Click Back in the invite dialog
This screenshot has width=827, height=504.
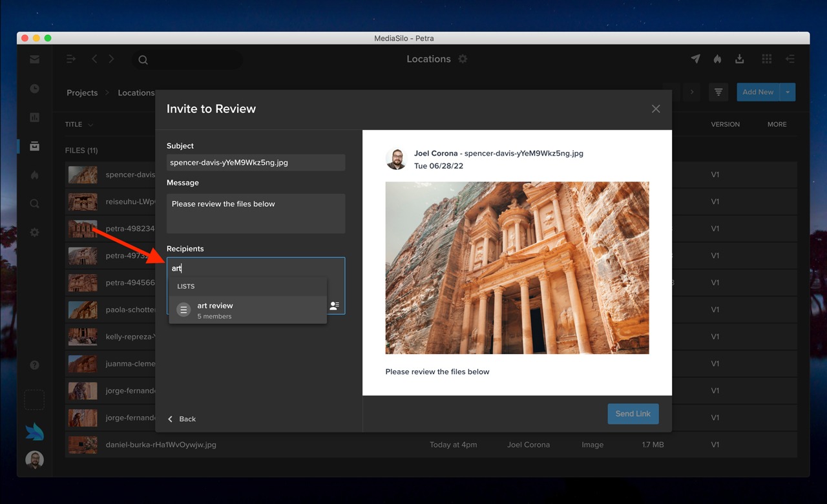182,419
